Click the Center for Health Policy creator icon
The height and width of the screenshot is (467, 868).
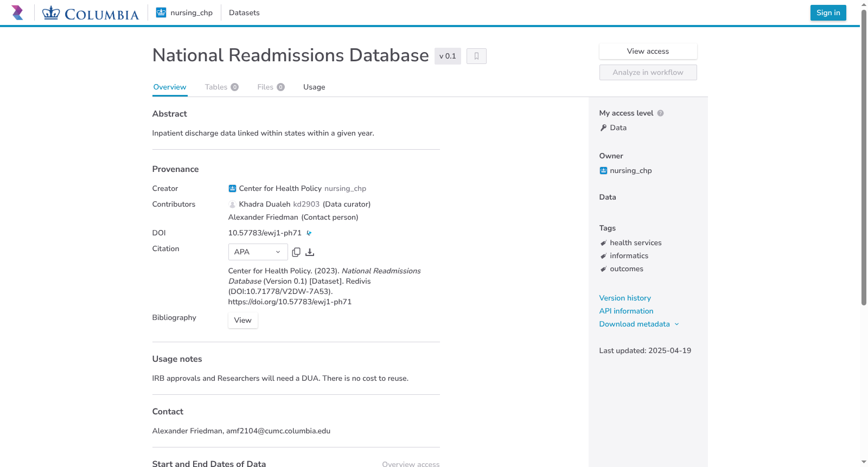click(232, 189)
